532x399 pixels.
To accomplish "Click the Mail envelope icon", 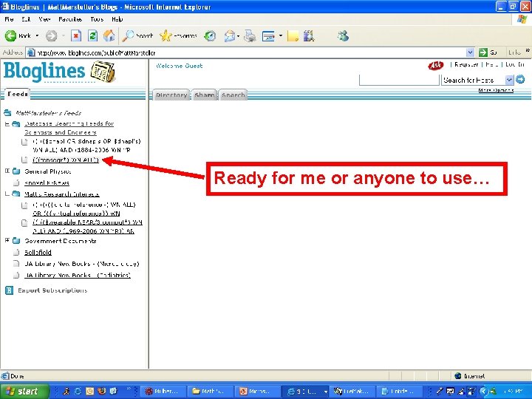I will point(230,35).
